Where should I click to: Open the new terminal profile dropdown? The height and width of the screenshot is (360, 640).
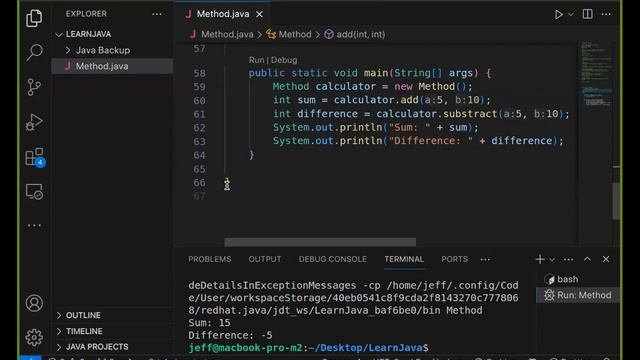pos(552,260)
